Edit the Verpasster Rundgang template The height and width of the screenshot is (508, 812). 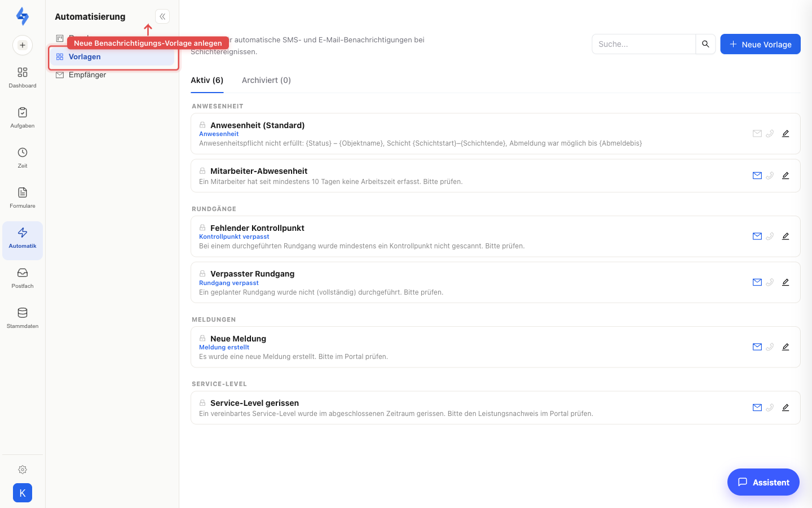click(x=785, y=282)
